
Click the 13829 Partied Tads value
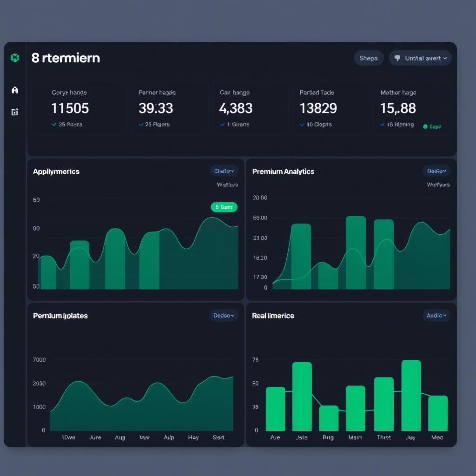click(x=318, y=108)
